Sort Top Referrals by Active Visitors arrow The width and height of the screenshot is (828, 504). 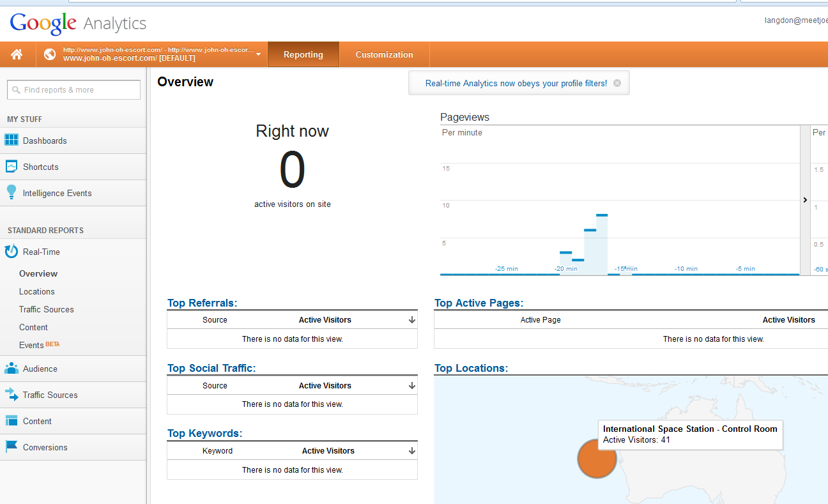point(412,320)
